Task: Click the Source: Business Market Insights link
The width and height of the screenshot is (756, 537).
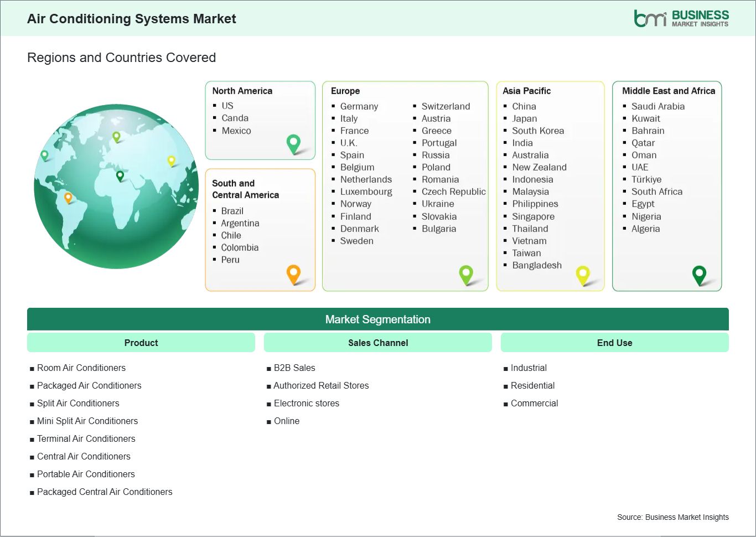Action: pos(672,517)
